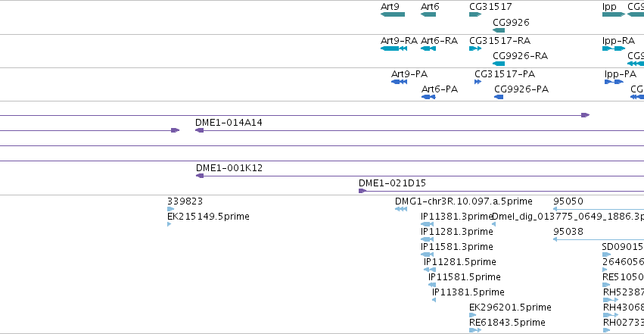Select the Art9 gene glyph

click(393, 14)
